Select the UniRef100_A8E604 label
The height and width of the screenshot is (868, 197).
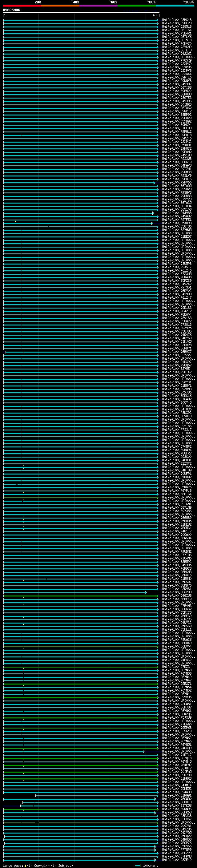pos(177,315)
